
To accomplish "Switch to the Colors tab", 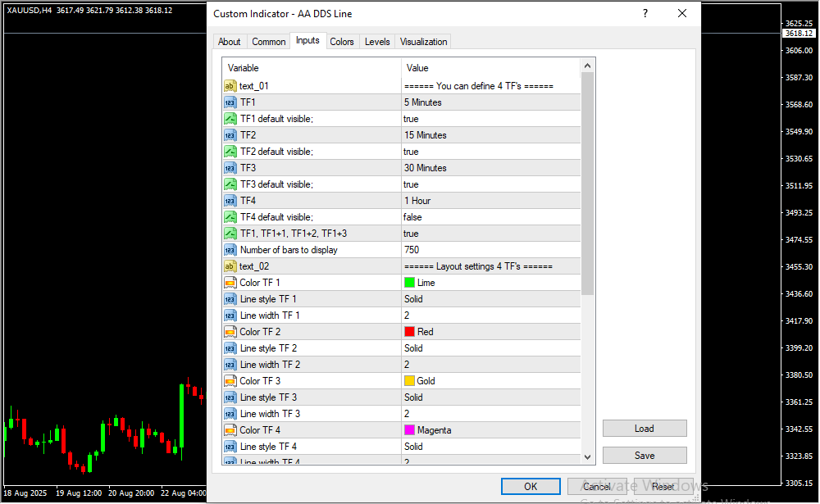I will tap(342, 42).
